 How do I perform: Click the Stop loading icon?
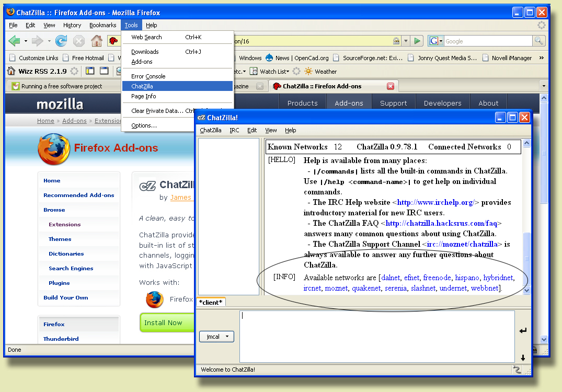point(79,41)
